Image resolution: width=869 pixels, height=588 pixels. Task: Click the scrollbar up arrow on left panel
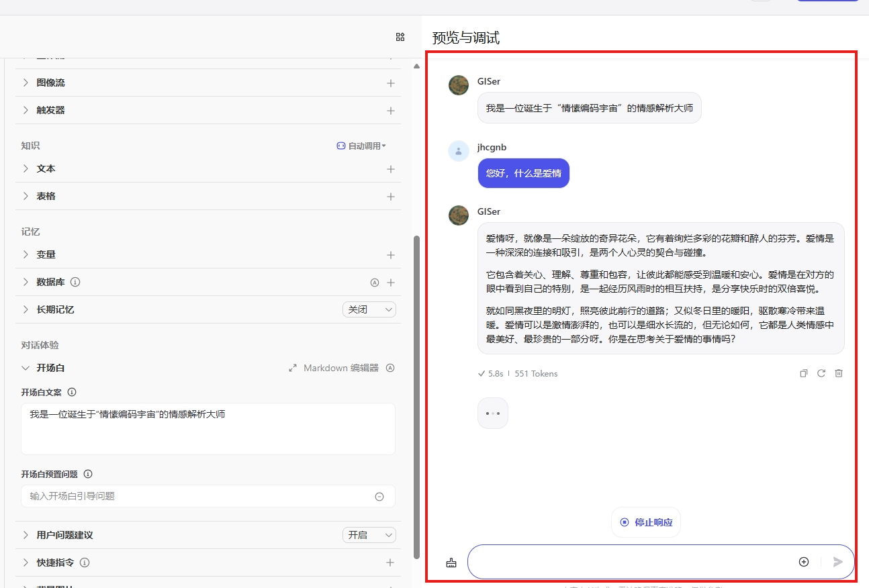pyautogui.click(x=416, y=66)
